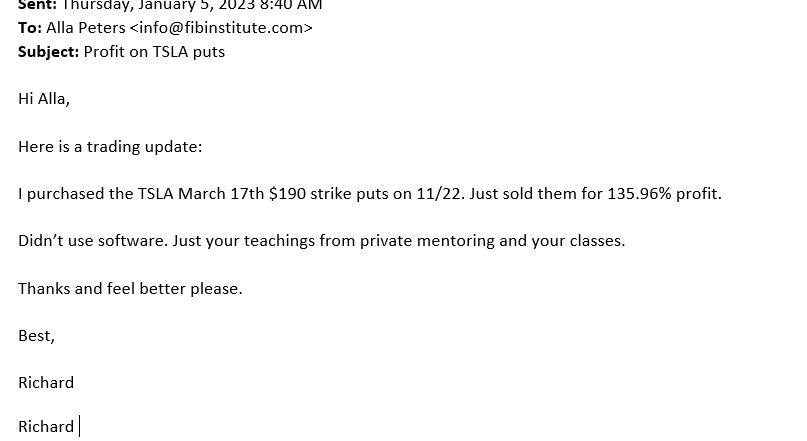807x441 pixels.
Task: Click the 'Alla Peters' recipient name
Action: [85, 28]
